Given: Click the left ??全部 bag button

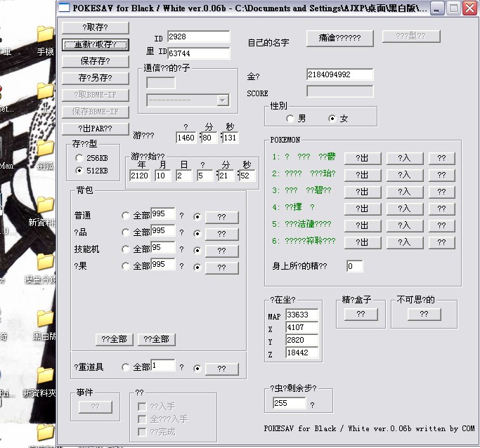Looking at the screenshot, I should tap(114, 339).
